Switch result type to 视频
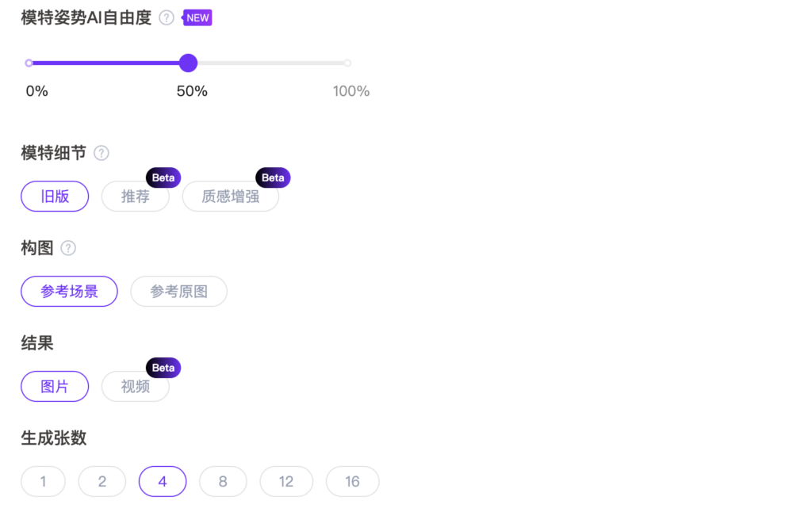Viewport: 812px width, 531px height. click(136, 387)
